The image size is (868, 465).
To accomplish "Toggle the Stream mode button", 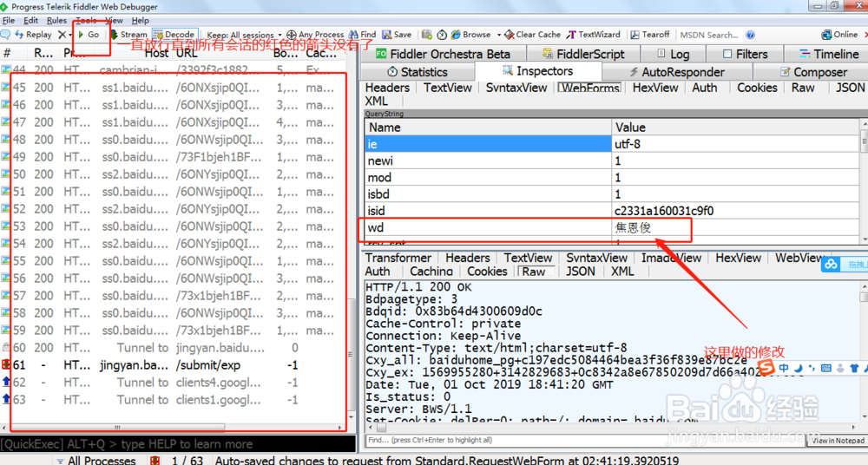I will click(128, 35).
